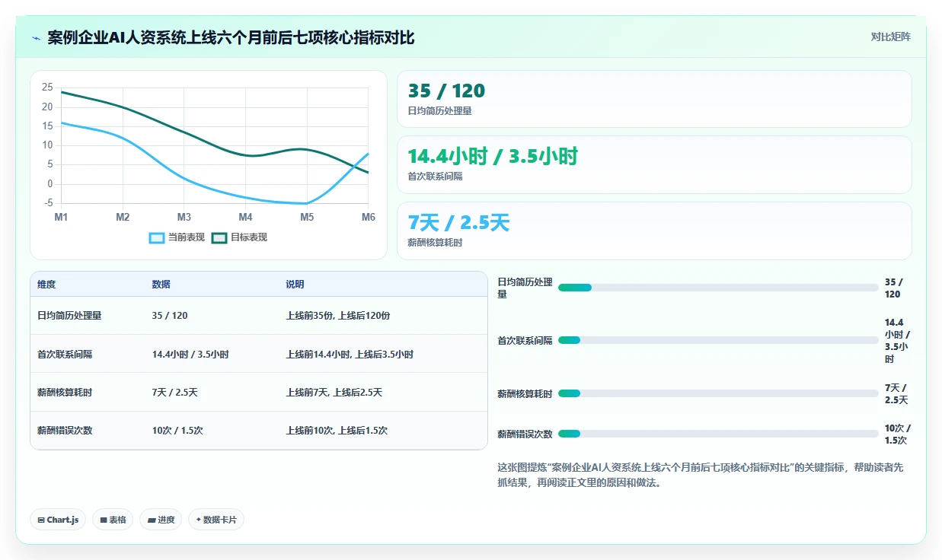The height and width of the screenshot is (560, 942).
Task: Click the 数据卡片 tag chip
Action: 216,520
